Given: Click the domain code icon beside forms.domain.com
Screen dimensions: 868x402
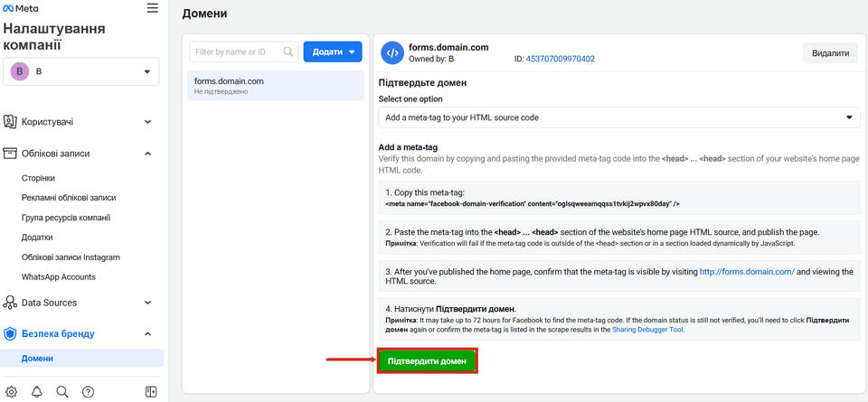Looking at the screenshot, I should click(x=392, y=52).
